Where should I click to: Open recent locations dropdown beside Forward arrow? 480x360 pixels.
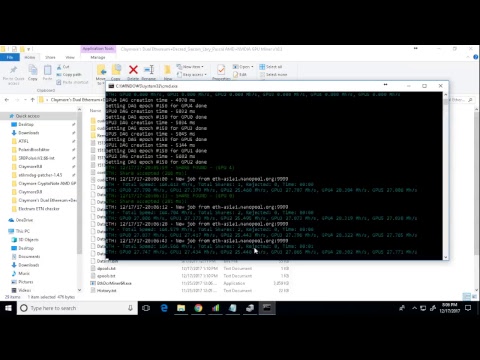[25, 100]
